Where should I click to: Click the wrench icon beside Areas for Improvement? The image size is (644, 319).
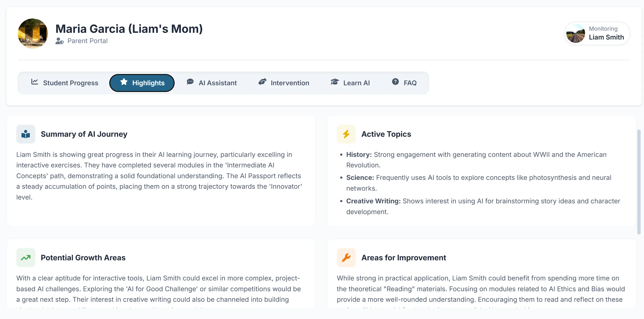346,257
